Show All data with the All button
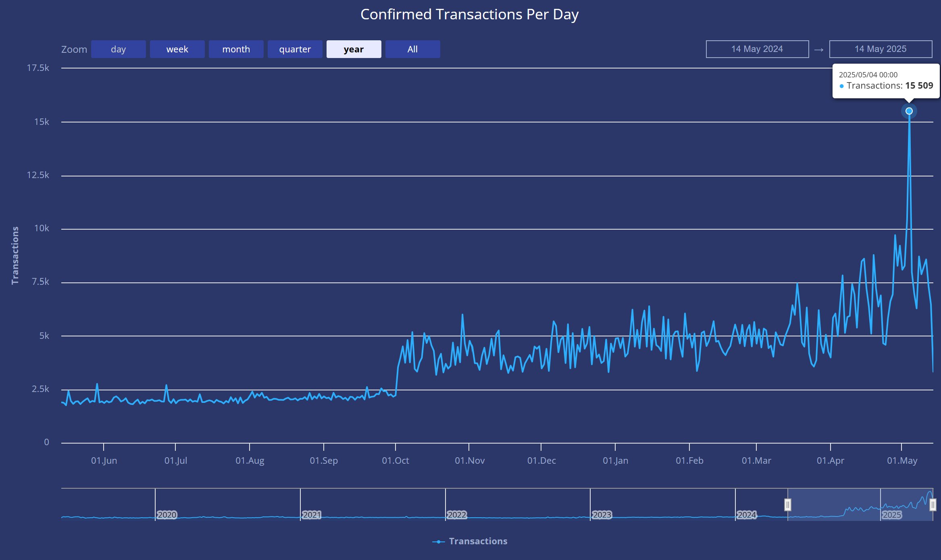941x560 pixels. 412,49
